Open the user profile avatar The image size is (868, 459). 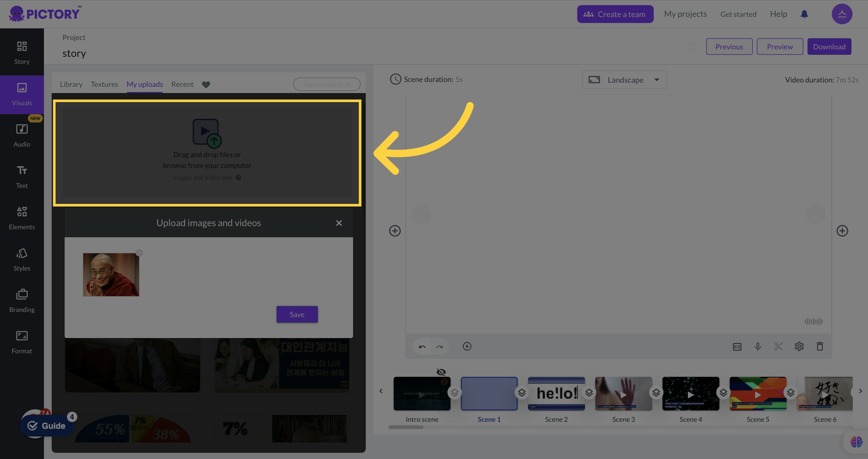(x=842, y=14)
